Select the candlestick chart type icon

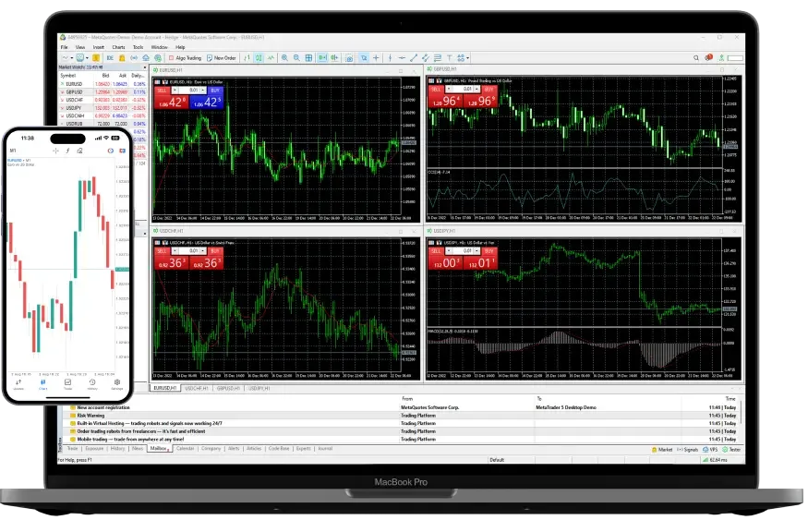(259, 58)
